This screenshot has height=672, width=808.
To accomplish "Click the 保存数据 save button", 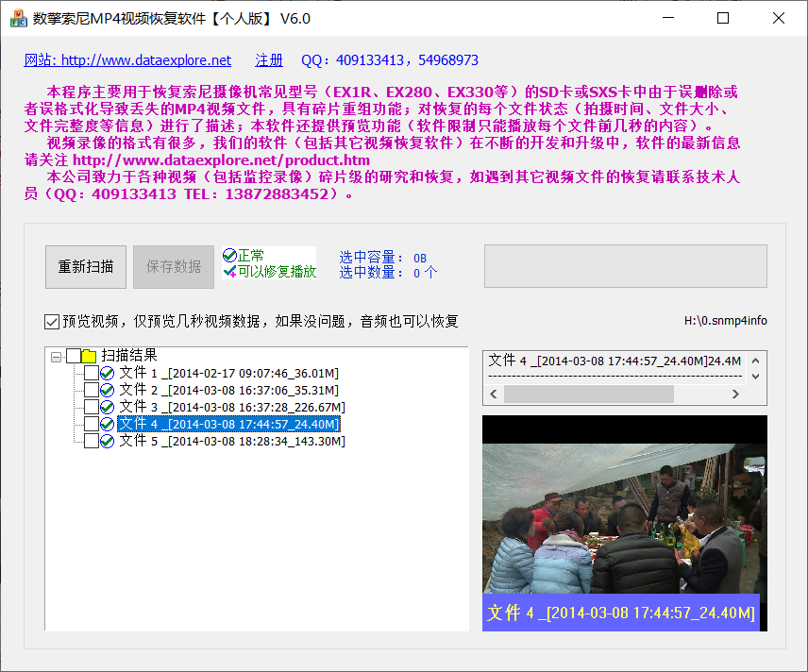I will click(x=174, y=267).
